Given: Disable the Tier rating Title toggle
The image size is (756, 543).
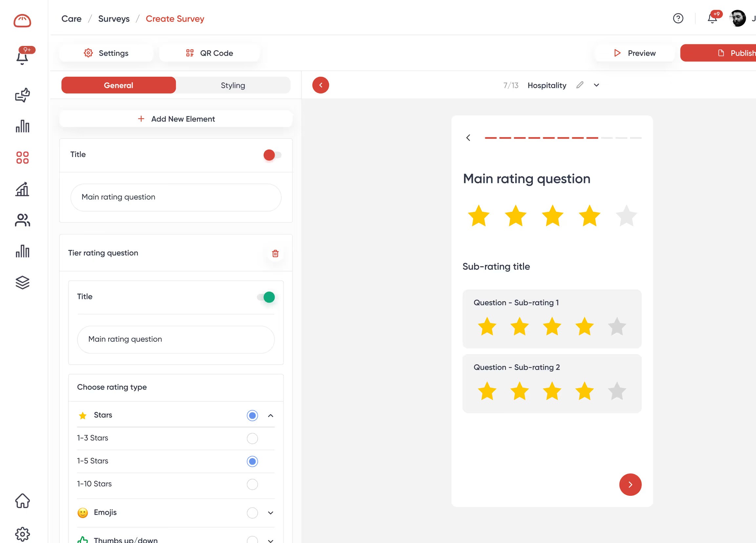Looking at the screenshot, I should [x=266, y=297].
